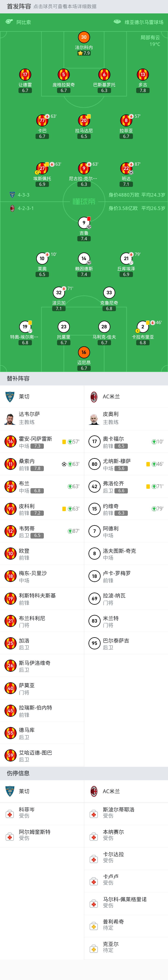Image resolution: width=168 pixels, height=980 pixels.
Task: Tap the pending status icon beside 普利希奇
Action: click(x=94, y=926)
